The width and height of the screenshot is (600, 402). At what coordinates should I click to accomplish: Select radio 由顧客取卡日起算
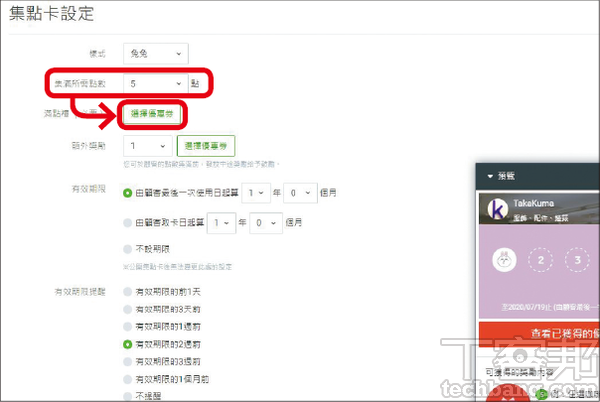pyautogui.click(x=127, y=223)
